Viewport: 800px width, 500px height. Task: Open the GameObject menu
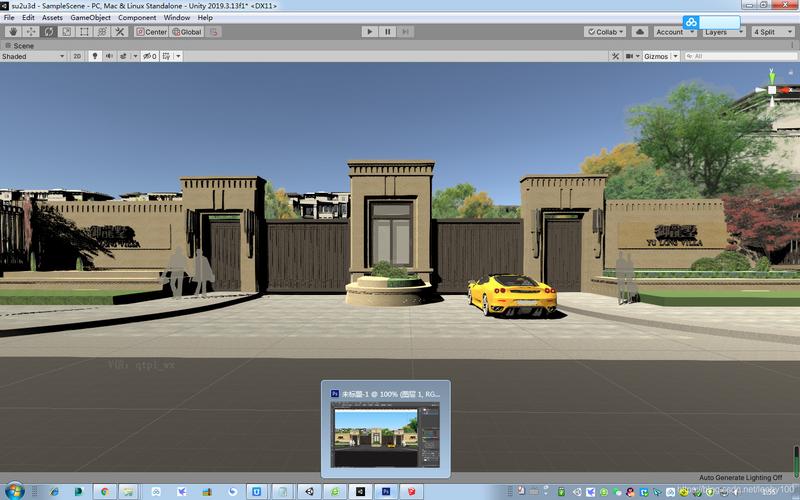[90, 17]
